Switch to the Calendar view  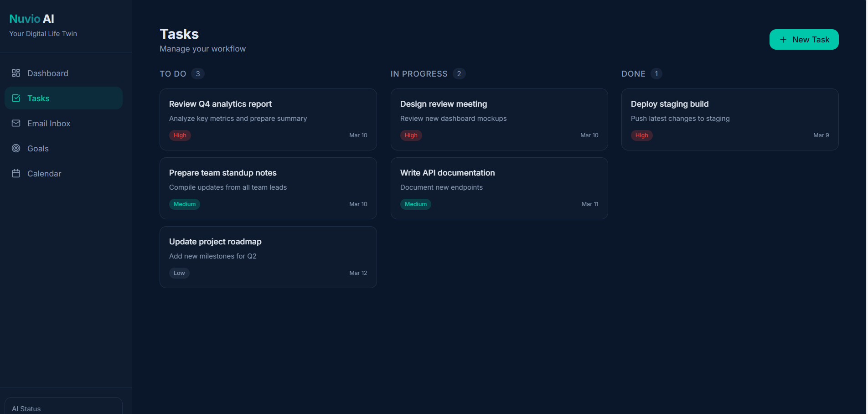pos(63,173)
